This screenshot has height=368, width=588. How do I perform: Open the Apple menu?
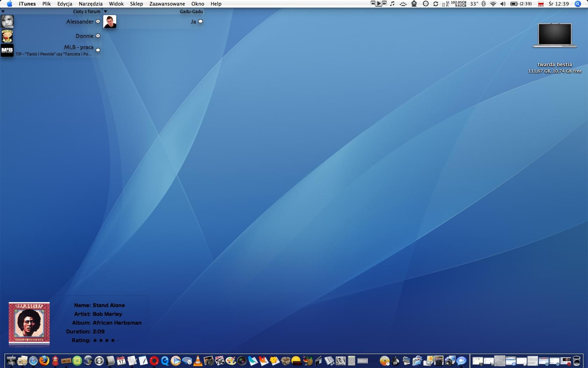coord(9,4)
